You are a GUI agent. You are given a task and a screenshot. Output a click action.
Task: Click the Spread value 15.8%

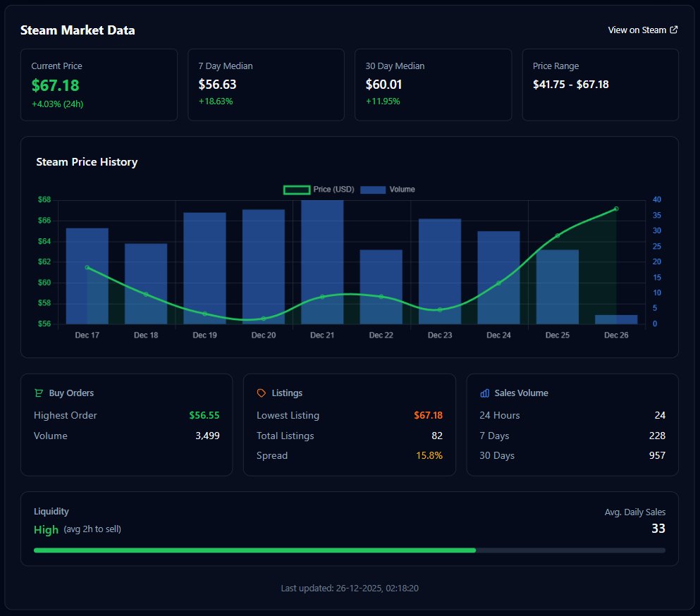coord(429,456)
